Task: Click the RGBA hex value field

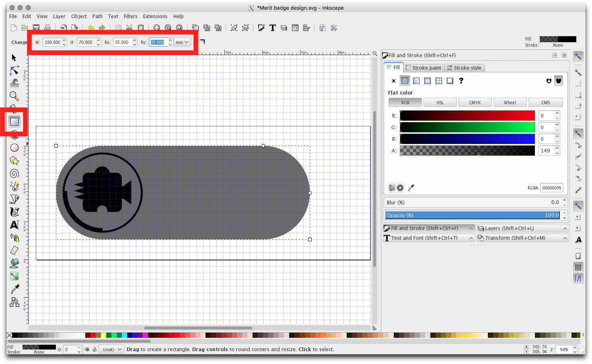Action: point(551,188)
